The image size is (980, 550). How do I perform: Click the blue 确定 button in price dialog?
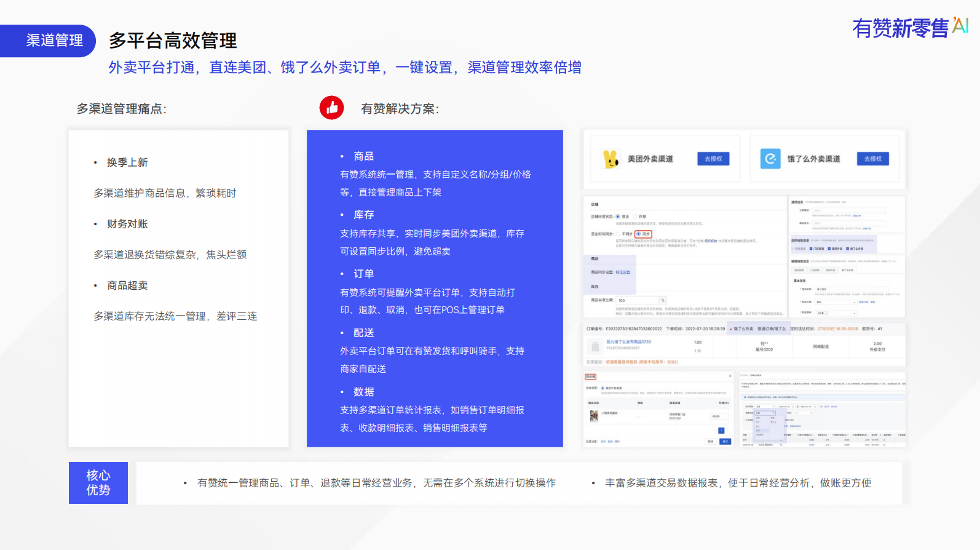pyautogui.click(x=725, y=441)
